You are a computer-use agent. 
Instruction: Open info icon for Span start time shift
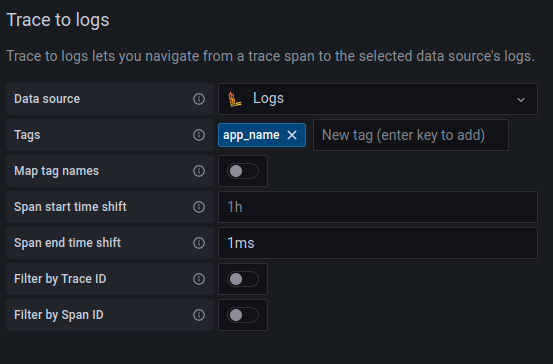[199, 207]
